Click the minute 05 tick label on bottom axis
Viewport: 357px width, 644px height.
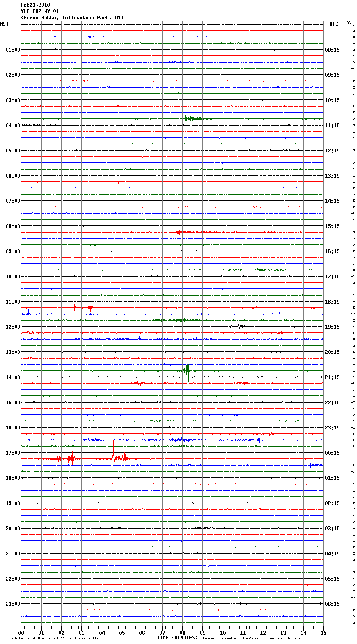pos(122,633)
